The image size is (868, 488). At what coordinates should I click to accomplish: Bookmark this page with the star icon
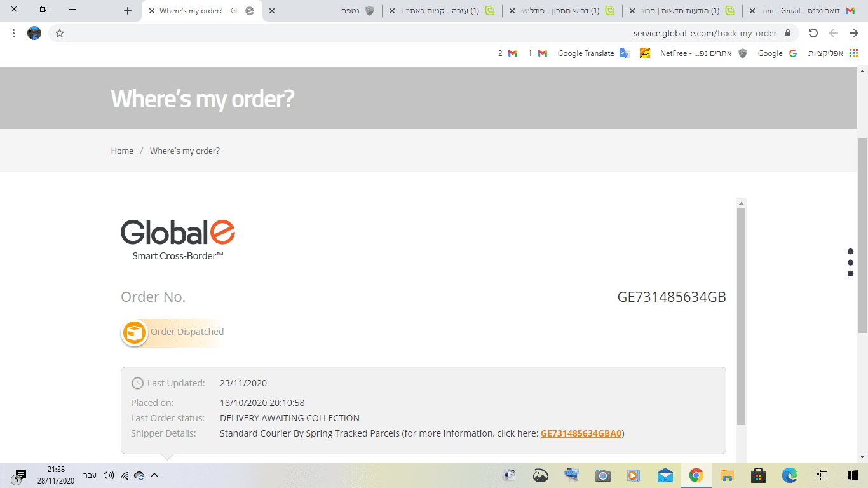point(60,33)
